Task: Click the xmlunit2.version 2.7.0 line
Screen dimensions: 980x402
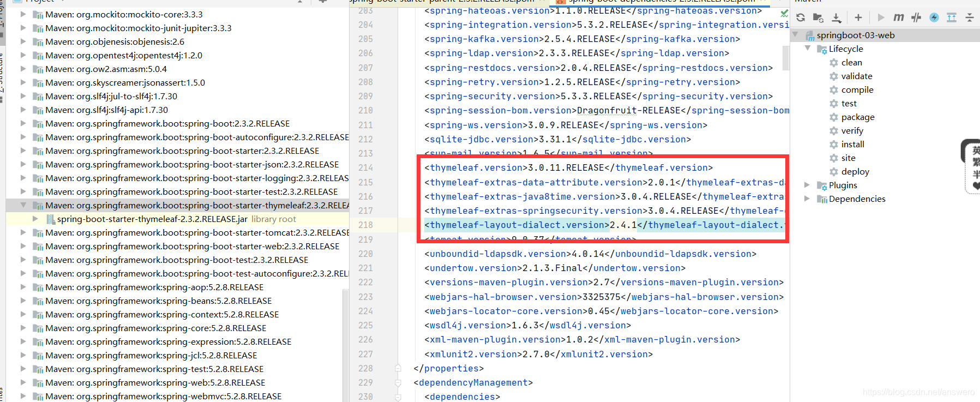Action: click(x=539, y=355)
